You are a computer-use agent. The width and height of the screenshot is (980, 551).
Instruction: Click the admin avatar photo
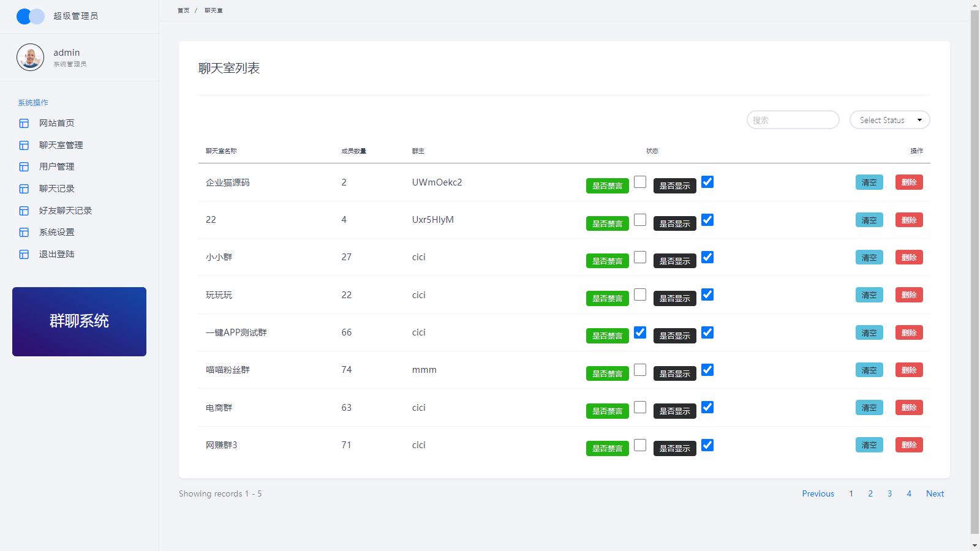30,58
